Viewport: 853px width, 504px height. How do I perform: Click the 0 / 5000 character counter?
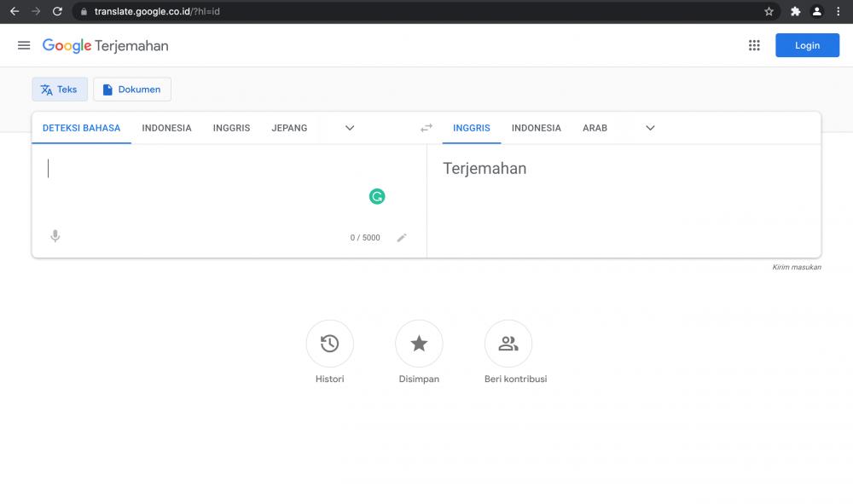(365, 238)
